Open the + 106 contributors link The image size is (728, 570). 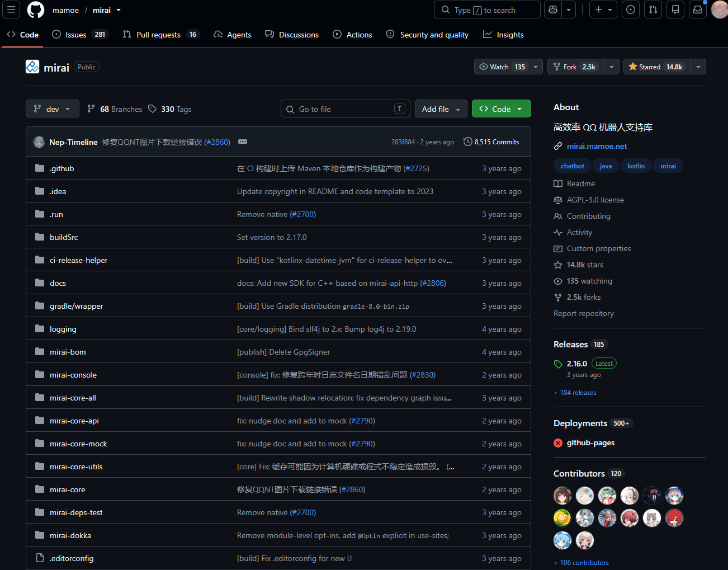tap(581, 563)
